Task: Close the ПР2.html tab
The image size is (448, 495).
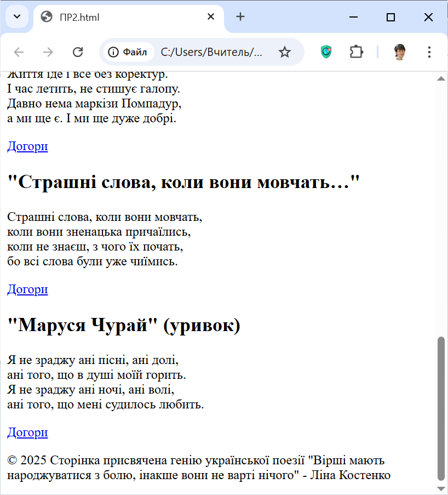Action: pyautogui.click(x=211, y=17)
